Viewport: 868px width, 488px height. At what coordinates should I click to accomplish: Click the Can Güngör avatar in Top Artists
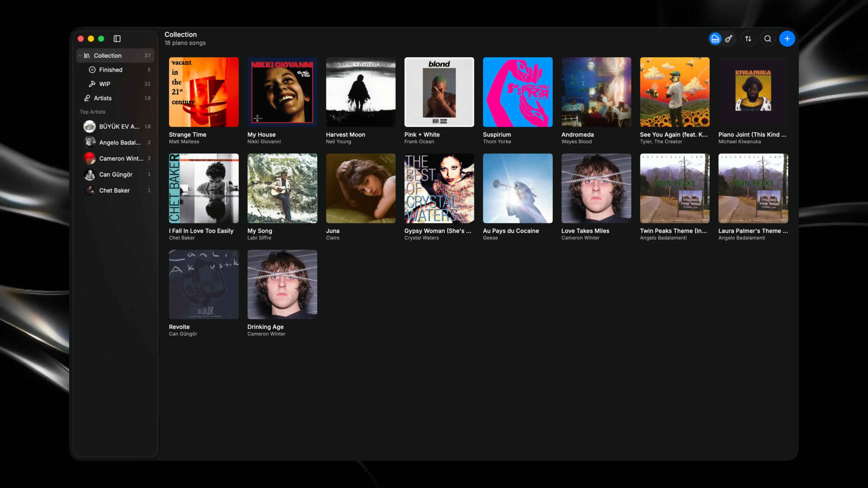tap(90, 174)
